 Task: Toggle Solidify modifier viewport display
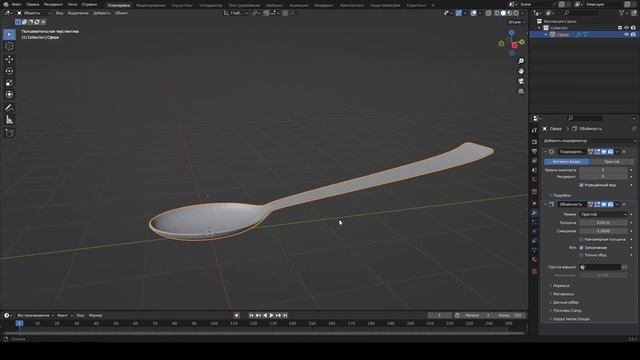pyautogui.click(x=604, y=204)
